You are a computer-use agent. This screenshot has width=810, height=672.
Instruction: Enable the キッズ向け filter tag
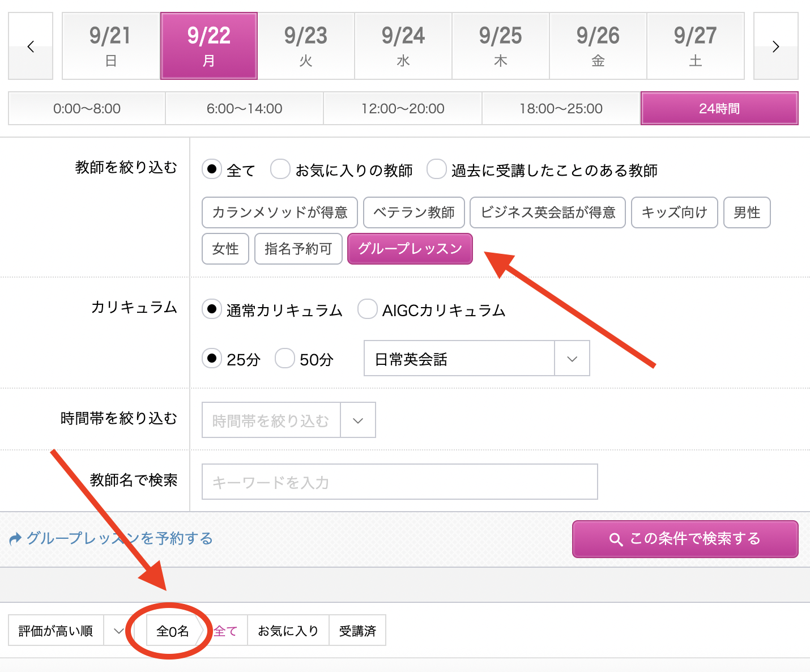pyautogui.click(x=674, y=212)
